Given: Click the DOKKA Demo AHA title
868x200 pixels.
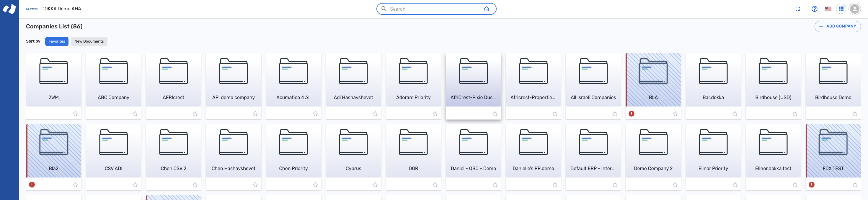Looking at the screenshot, I should tap(61, 9).
